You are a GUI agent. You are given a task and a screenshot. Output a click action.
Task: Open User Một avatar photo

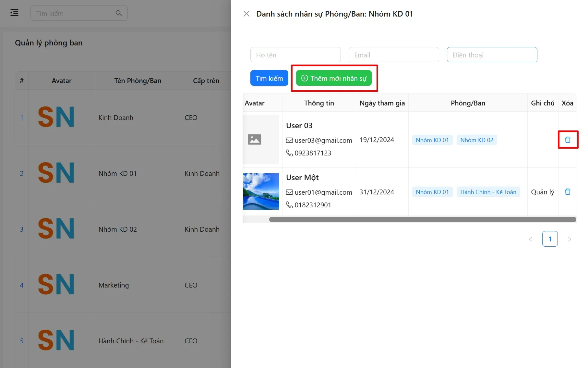pyautogui.click(x=261, y=191)
